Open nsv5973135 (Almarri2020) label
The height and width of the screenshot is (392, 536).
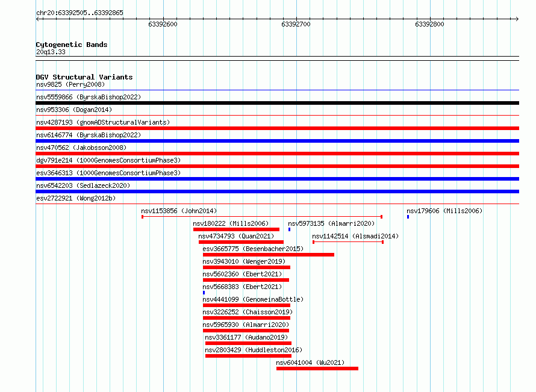pyautogui.click(x=331, y=223)
